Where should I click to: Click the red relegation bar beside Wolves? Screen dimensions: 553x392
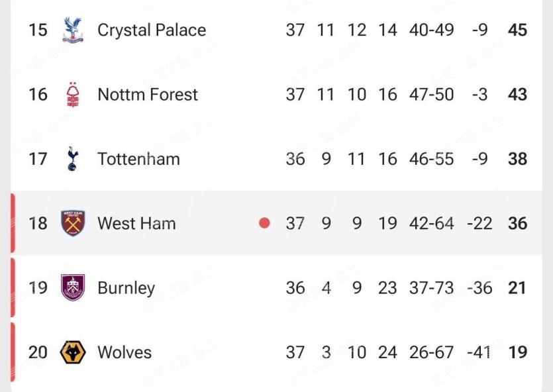coord(13,352)
